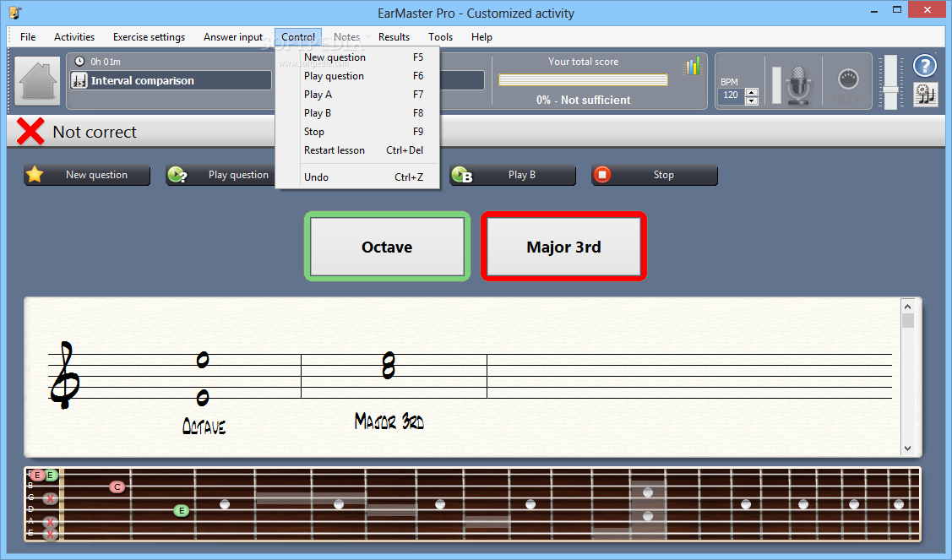The image size is (952, 560).
Task: Click the microphone level meter bar
Action: (x=776, y=85)
